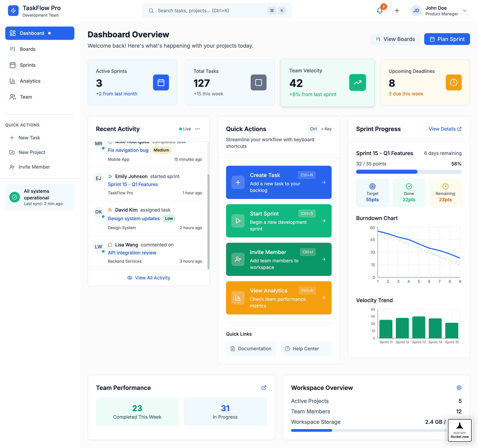The width and height of the screenshot is (478, 448).
Task: Click the In Progress tile
Action: click(225, 411)
